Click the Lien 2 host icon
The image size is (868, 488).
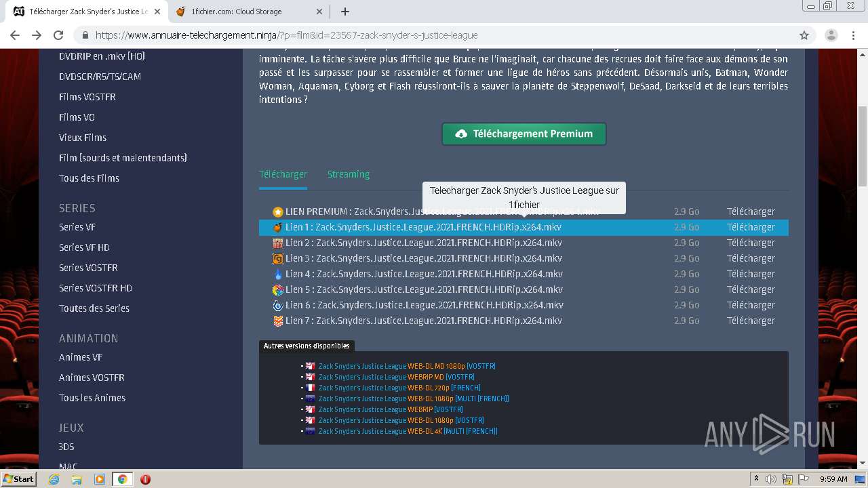277,243
